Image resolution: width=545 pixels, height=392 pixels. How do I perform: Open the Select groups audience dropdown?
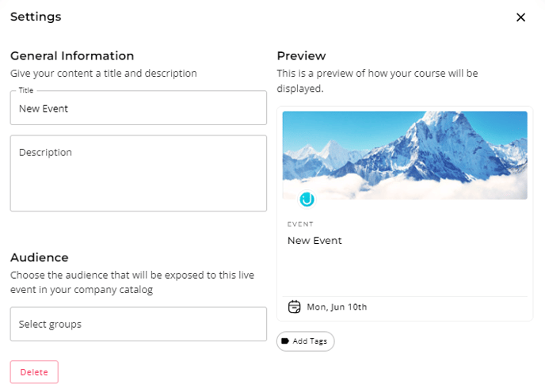click(139, 324)
